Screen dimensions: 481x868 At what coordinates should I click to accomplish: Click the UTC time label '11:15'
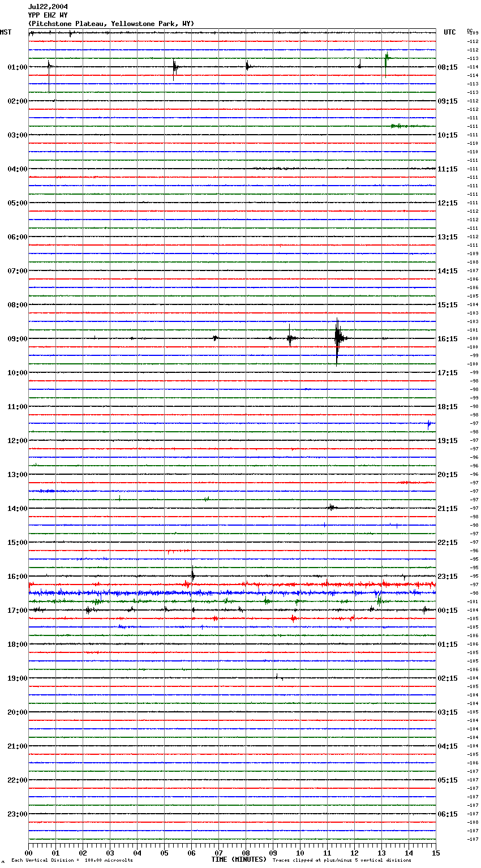448,169
